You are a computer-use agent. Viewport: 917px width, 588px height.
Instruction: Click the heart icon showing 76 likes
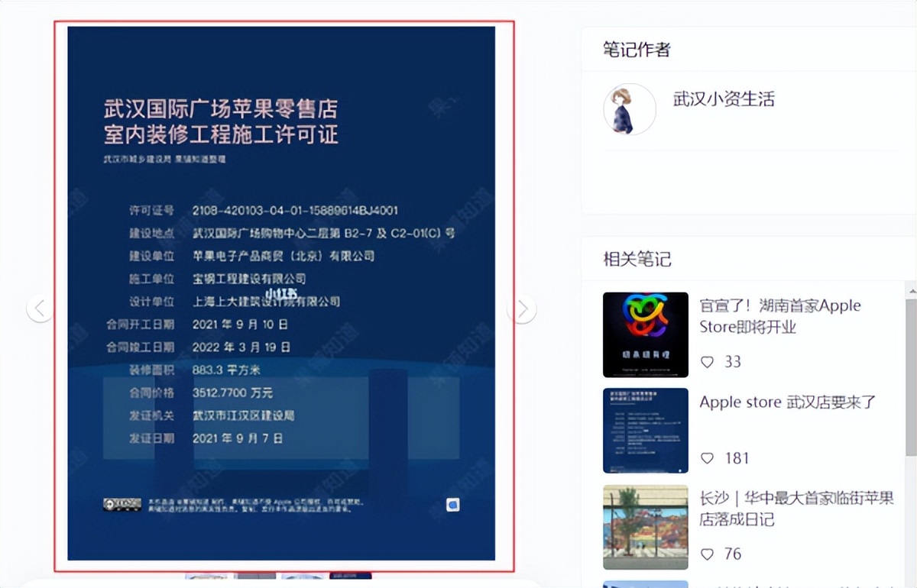pos(708,554)
